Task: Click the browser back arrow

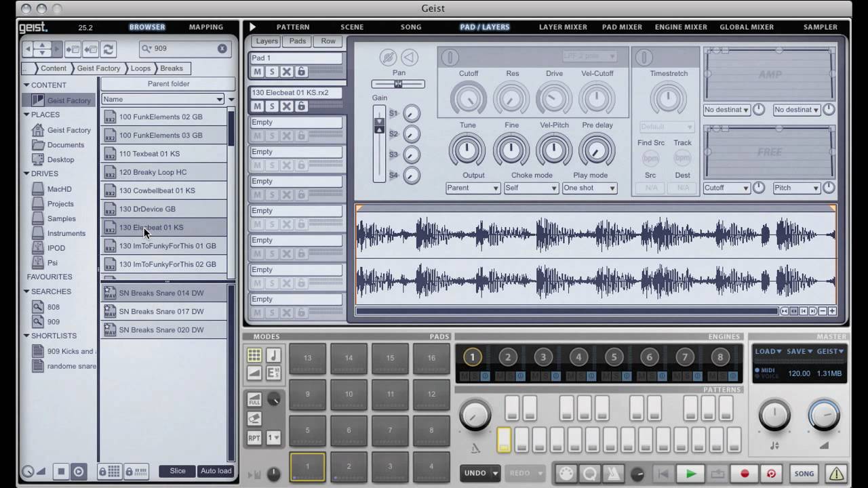Action: pos(28,49)
